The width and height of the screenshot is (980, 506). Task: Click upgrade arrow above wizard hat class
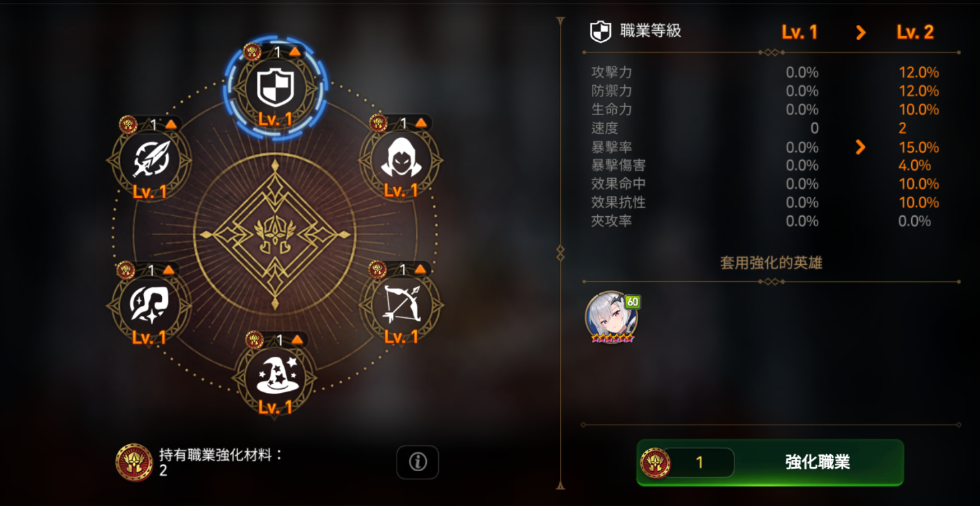[x=296, y=339]
